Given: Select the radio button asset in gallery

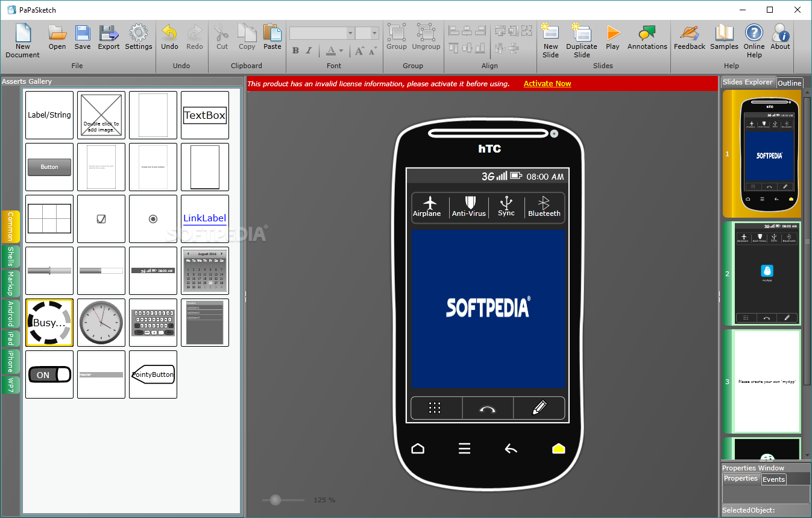Looking at the screenshot, I should pos(153,219).
